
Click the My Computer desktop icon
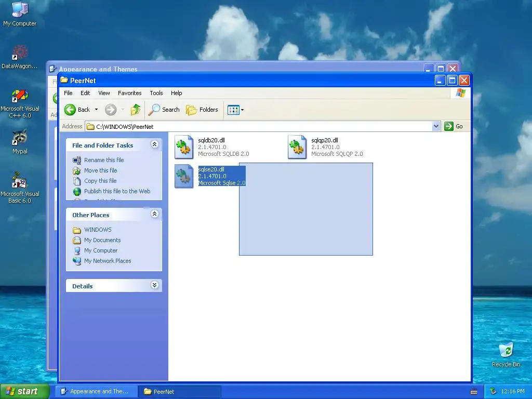(20, 14)
